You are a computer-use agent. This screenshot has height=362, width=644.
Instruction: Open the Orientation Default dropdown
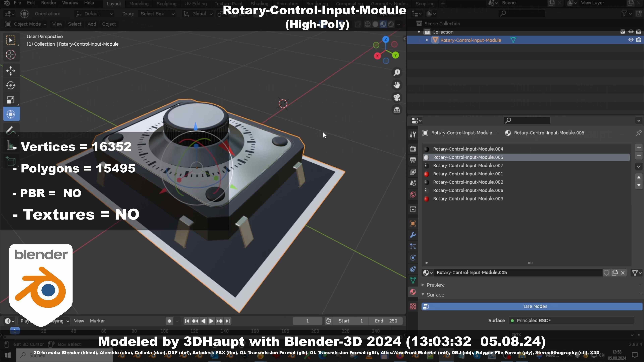click(x=94, y=14)
